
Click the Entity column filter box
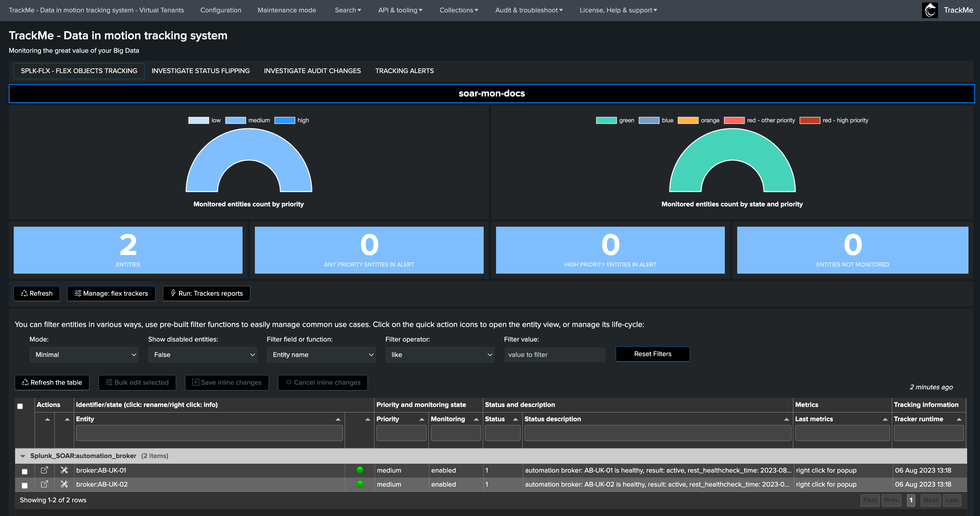(209, 433)
